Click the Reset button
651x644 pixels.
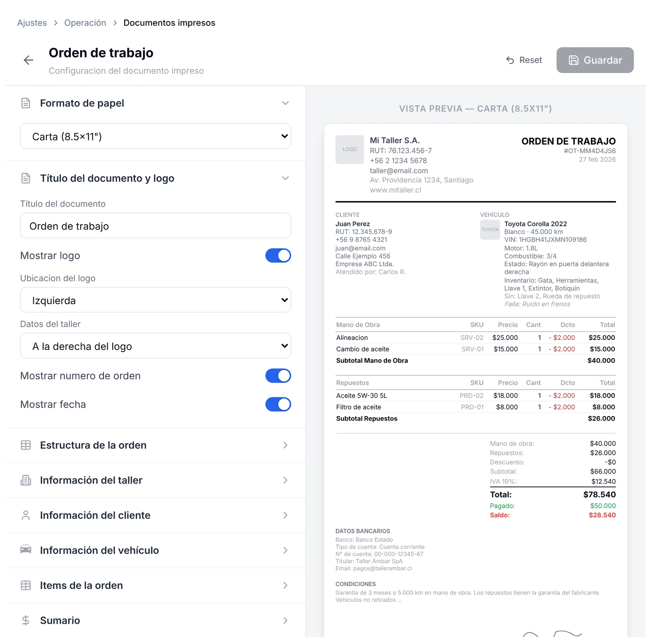click(x=524, y=60)
